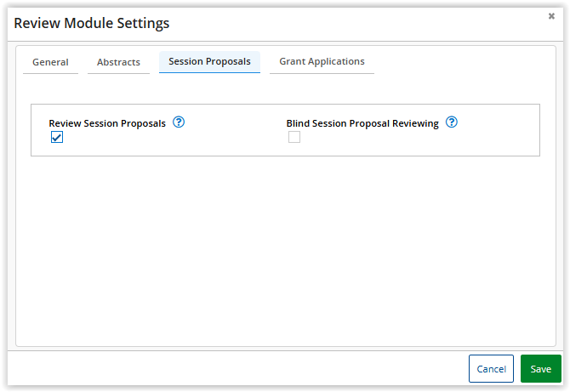Image resolution: width=570 pixels, height=392 pixels.
Task: Click the Review Session Proposals label text
Action: click(107, 123)
